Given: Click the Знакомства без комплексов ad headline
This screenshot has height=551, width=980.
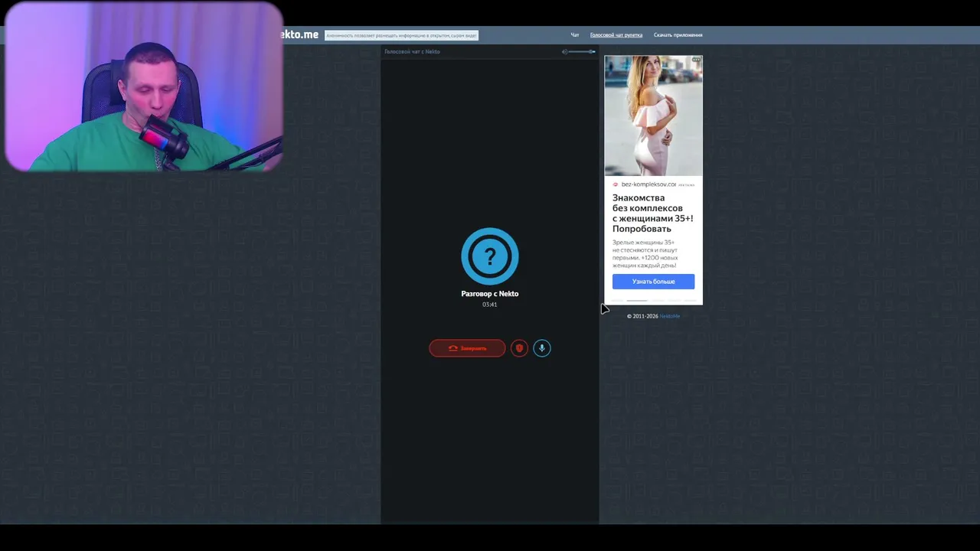Looking at the screenshot, I should click(x=653, y=214).
